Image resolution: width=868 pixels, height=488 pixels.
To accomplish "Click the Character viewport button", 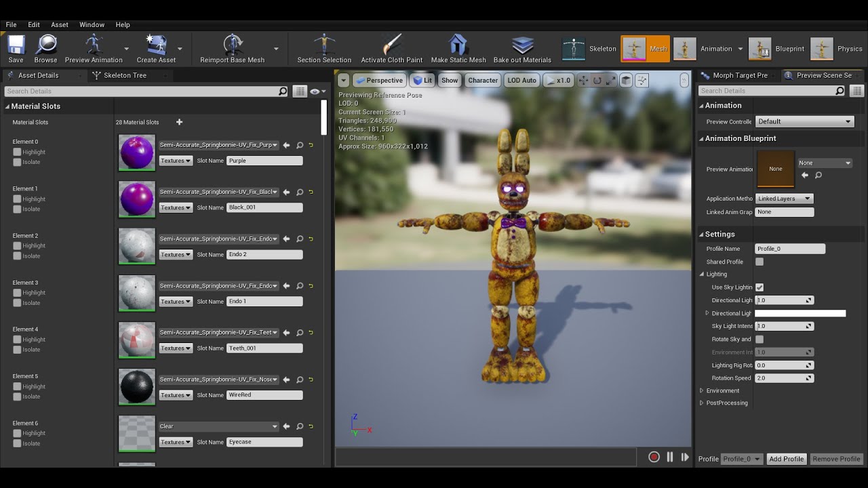I will click(x=483, y=80).
